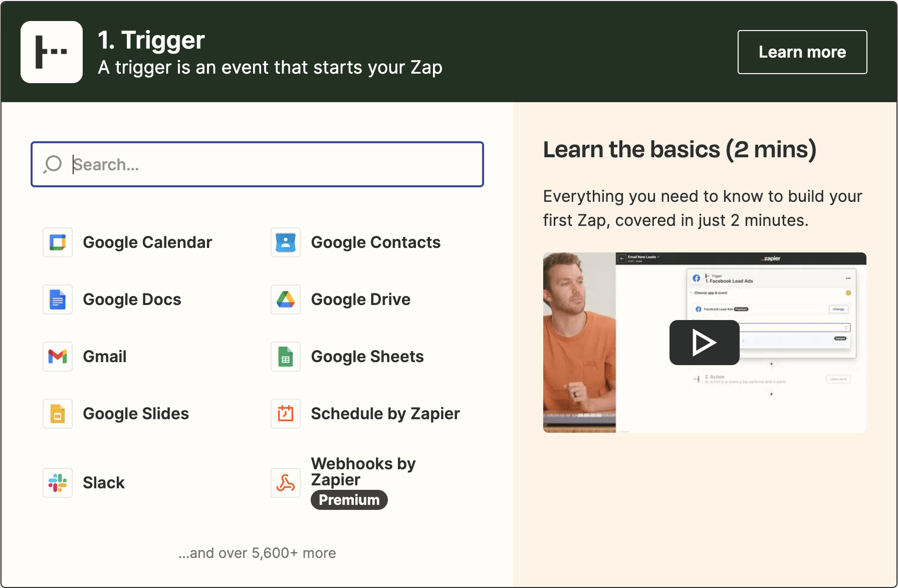Click the Premium badge under Webhooks
Viewport: 898px width, 588px height.
pyautogui.click(x=349, y=500)
